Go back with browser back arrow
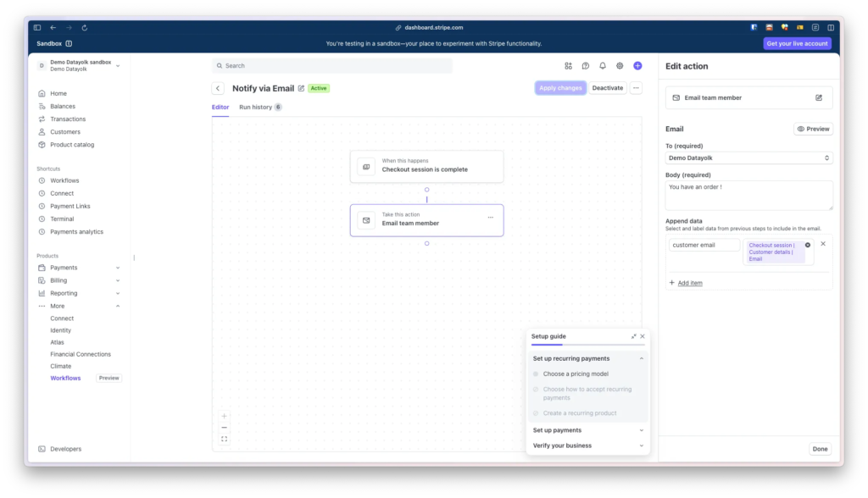This screenshot has height=498, width=868. [x=53, y=28]
